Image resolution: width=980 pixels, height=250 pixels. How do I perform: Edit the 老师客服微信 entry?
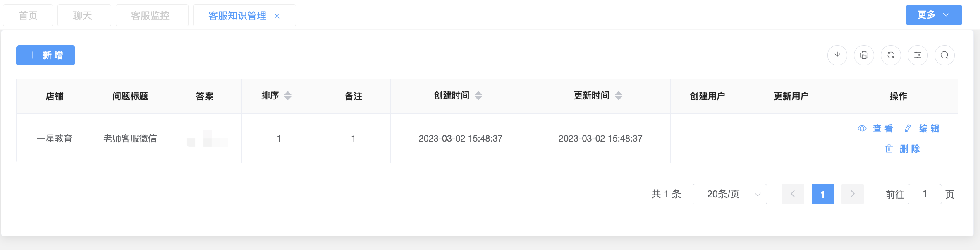922,128
